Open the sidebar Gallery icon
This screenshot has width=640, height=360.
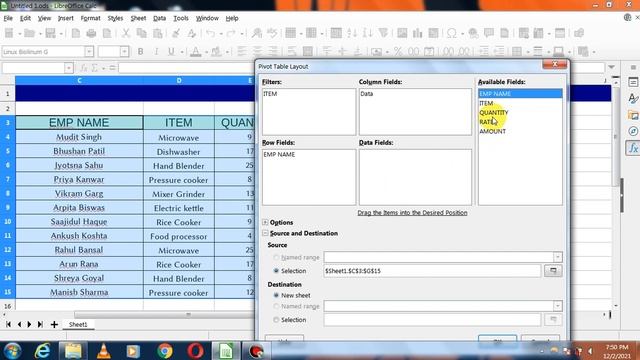click(633, 115)
